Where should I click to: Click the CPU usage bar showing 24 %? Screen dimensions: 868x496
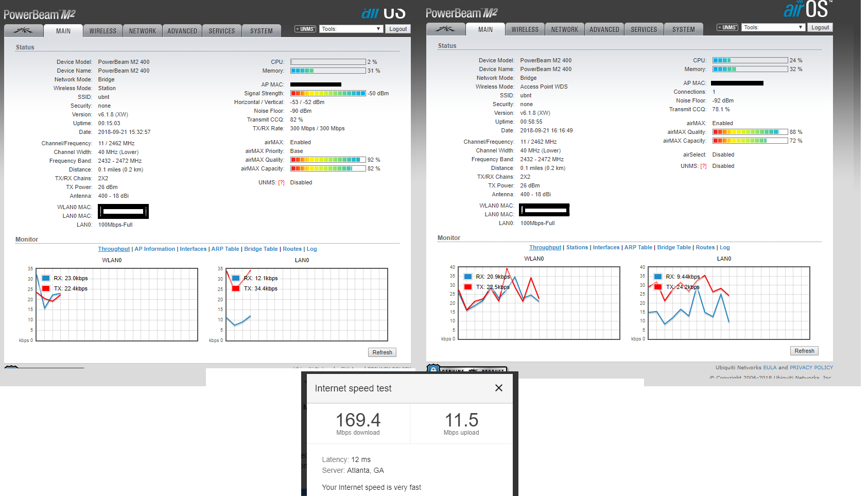[x=750, y=60]
